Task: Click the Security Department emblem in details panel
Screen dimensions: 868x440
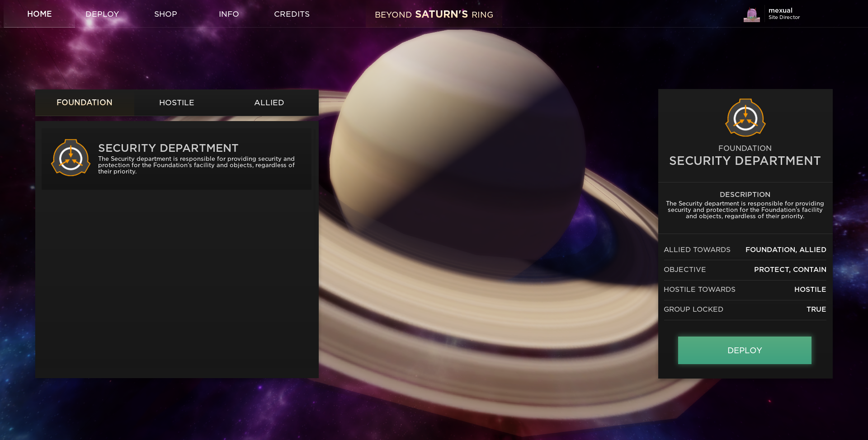Action: 745,117
